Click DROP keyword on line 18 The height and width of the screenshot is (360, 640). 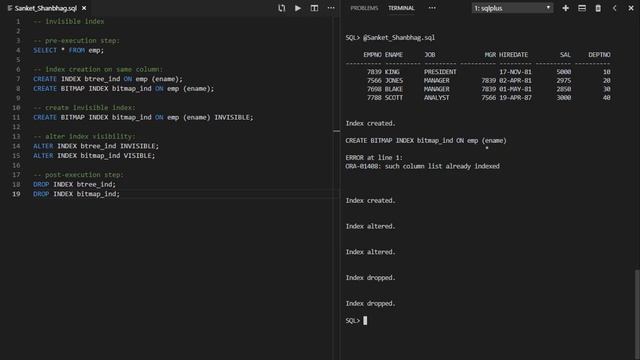pos(41,184)
